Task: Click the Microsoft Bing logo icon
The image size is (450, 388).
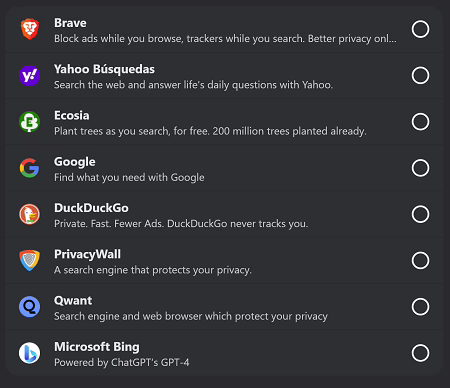Action: click(x=30, y=353)
